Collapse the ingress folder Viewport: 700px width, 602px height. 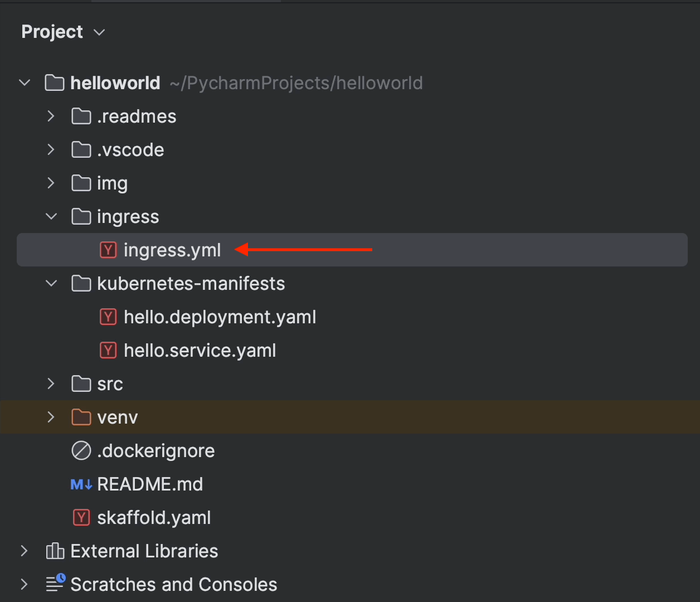pyautogui.click(x=51, y=216)
